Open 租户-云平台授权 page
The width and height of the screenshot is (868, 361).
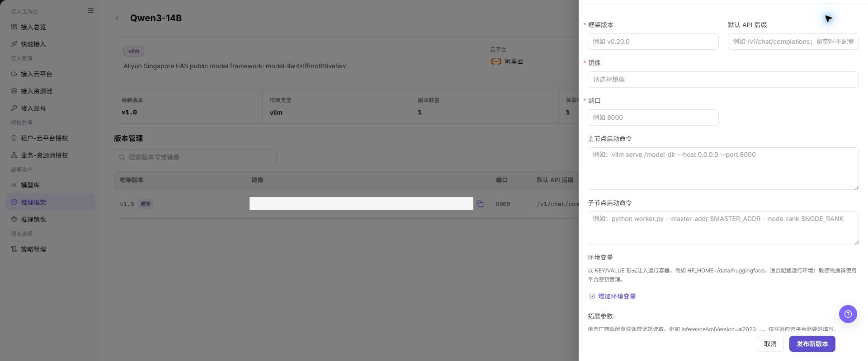coord(50,138)
